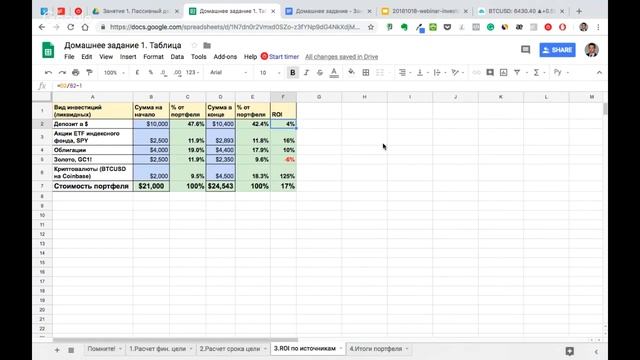Create a filter

[x=517, y=73]
